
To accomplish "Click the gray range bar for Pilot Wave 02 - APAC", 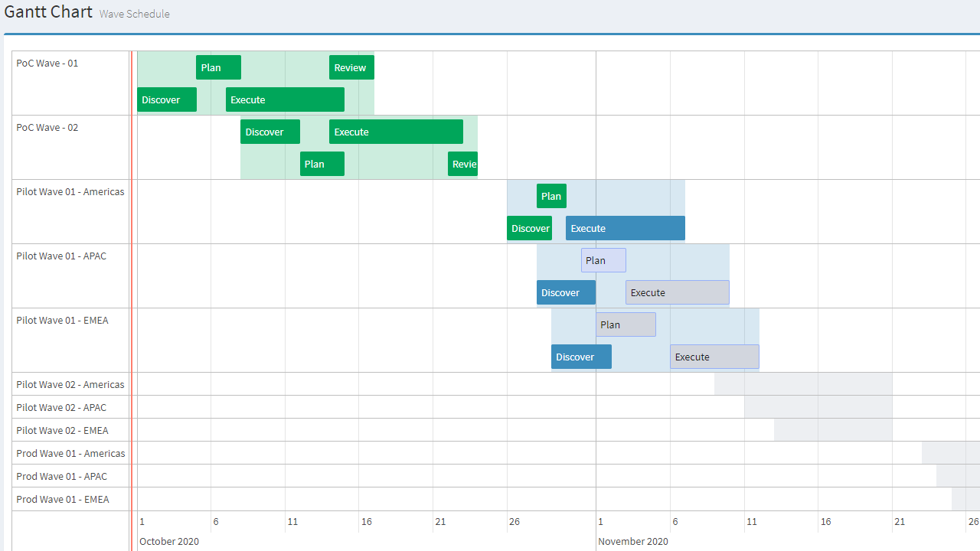I will click(x=818, y=407).
